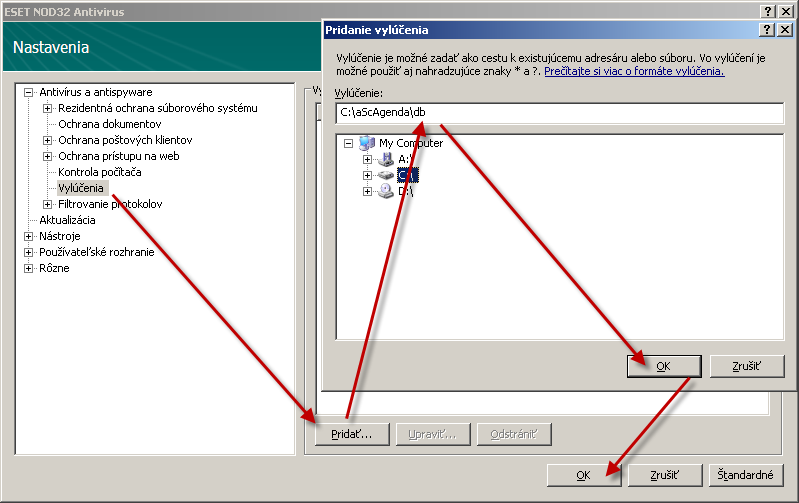
Task: Click the help button in the ESET NOD32 Antivirus title bar
Action: pyautogui.click(x=768, y=12)
